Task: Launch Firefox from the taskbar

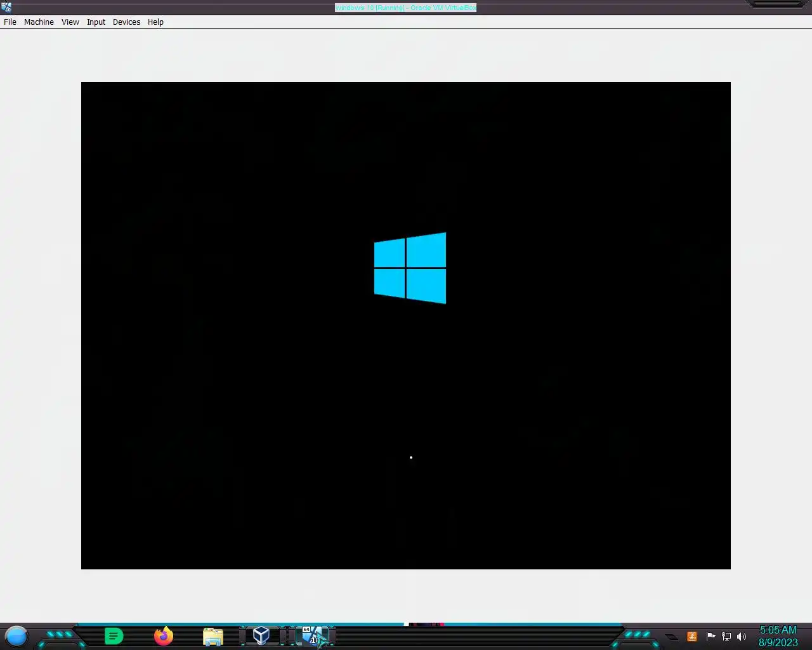Action: (x=164, y=636)
